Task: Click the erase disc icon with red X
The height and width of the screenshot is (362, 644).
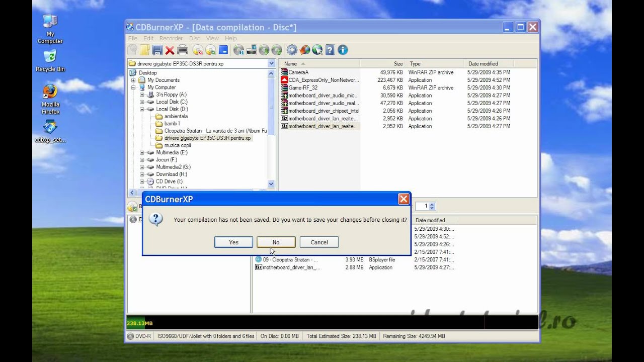Action: 198,50
